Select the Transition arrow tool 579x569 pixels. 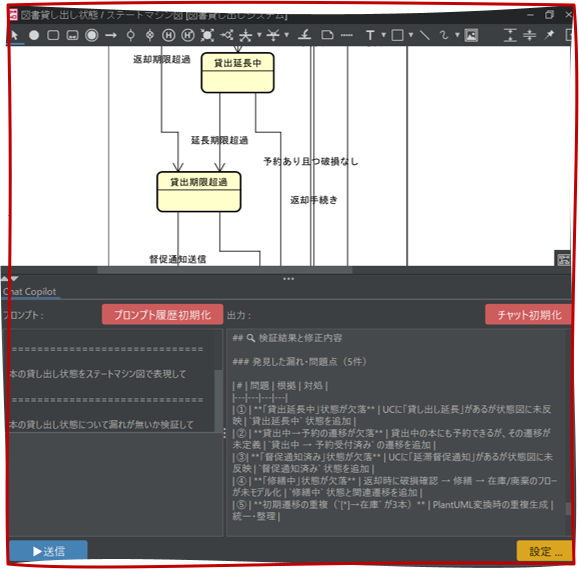coord(111,35)
